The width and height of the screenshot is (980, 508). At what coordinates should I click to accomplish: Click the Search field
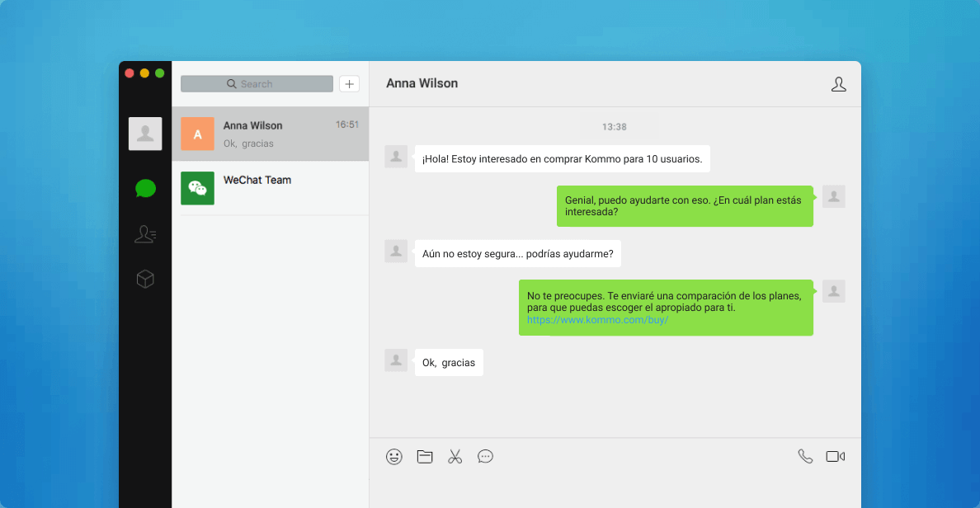257,84
